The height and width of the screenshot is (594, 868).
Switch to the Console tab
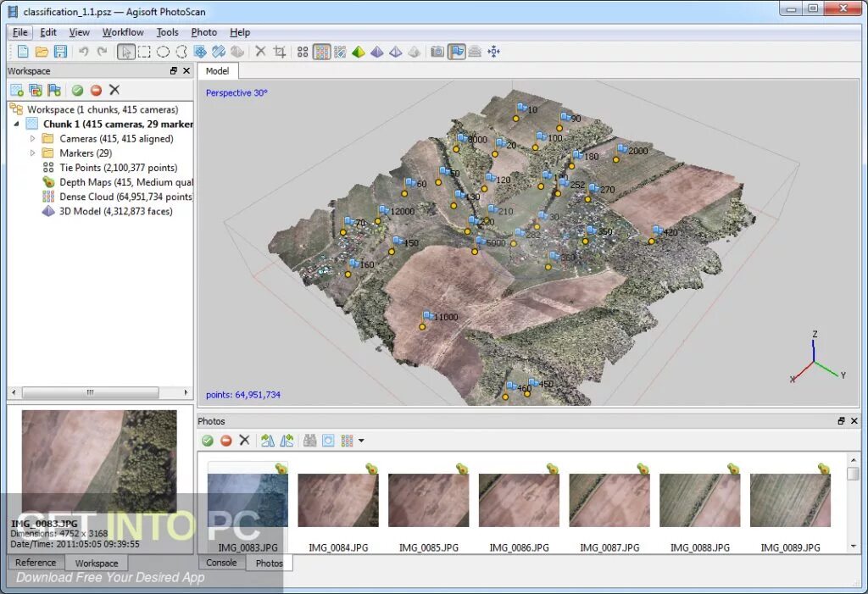(x=221, y=563)
